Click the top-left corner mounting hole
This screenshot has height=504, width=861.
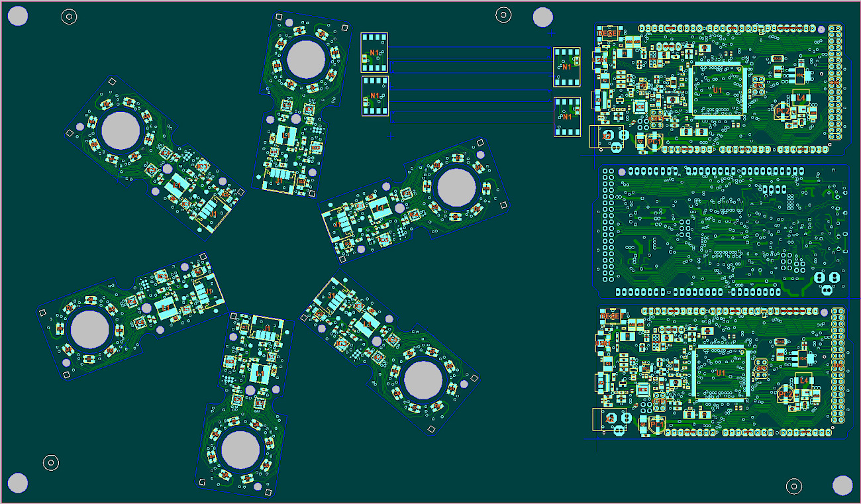pos(18,16)
